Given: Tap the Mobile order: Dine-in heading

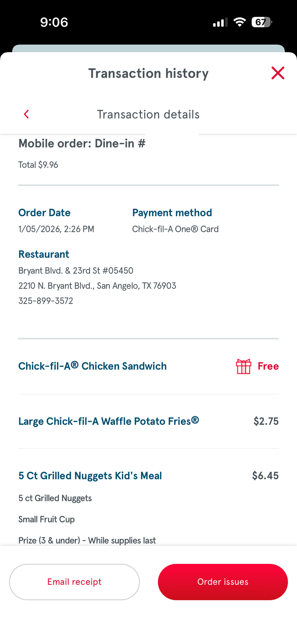Looking at the screenshot, I should tap(82, 143).
